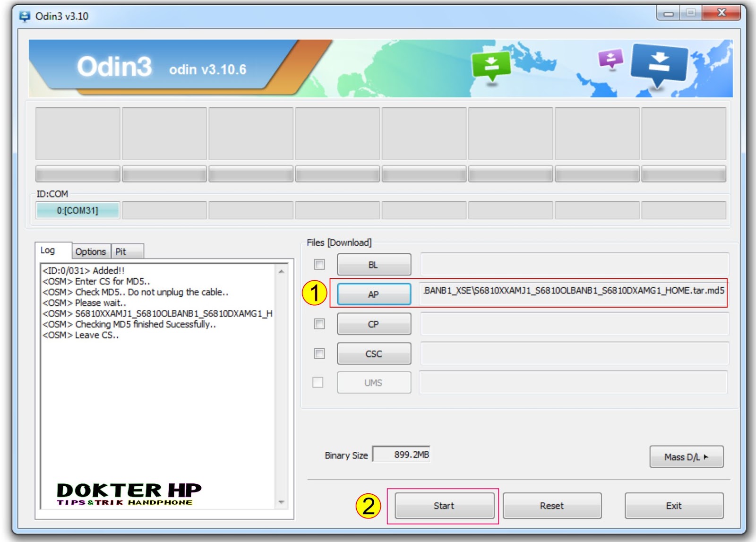756x542 pixels.
Task: Click the purple transfer icon in banner
Action: tap(611, 60)
